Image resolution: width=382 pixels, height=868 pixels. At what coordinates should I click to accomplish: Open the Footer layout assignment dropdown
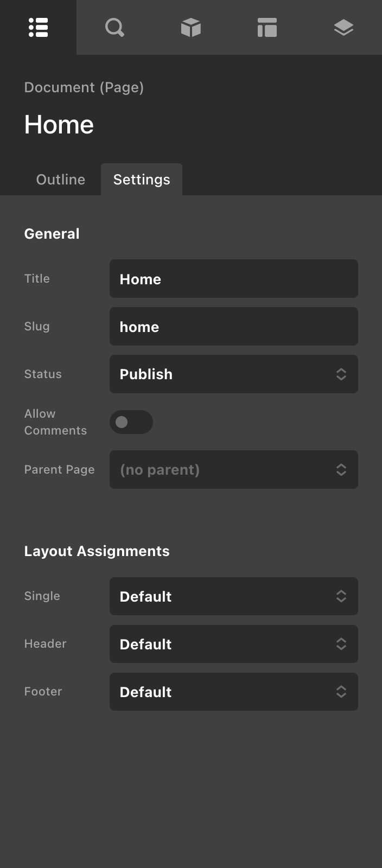click(233, 692)
